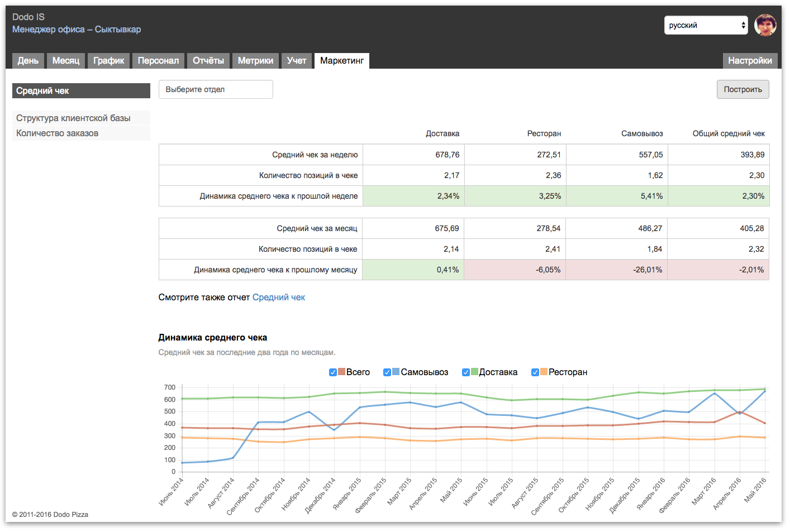Click the Июнь 2014 chart axis label
The height and width of the screenshot is (532, 790).
tap(172, 491)
